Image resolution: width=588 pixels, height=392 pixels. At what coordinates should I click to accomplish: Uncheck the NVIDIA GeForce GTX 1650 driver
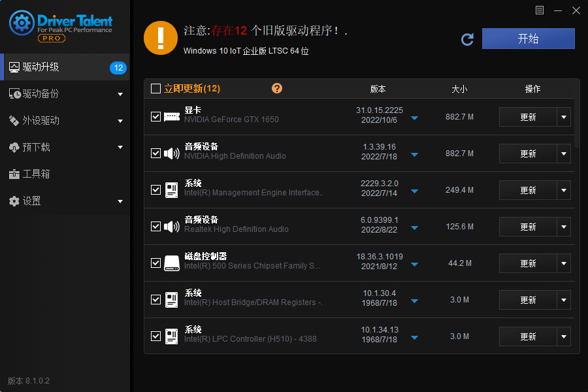coord(155,116)
